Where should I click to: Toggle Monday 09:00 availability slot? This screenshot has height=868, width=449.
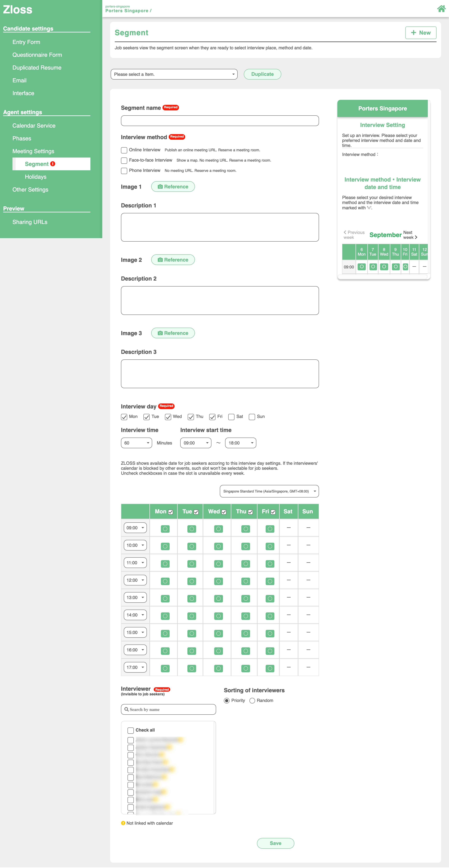pyautogui.click(x=165, y=529)
